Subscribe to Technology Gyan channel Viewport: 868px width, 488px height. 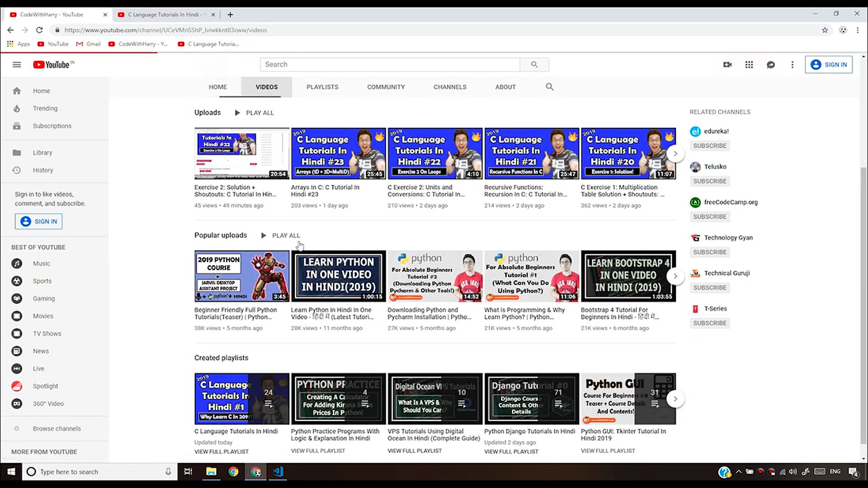710,252
